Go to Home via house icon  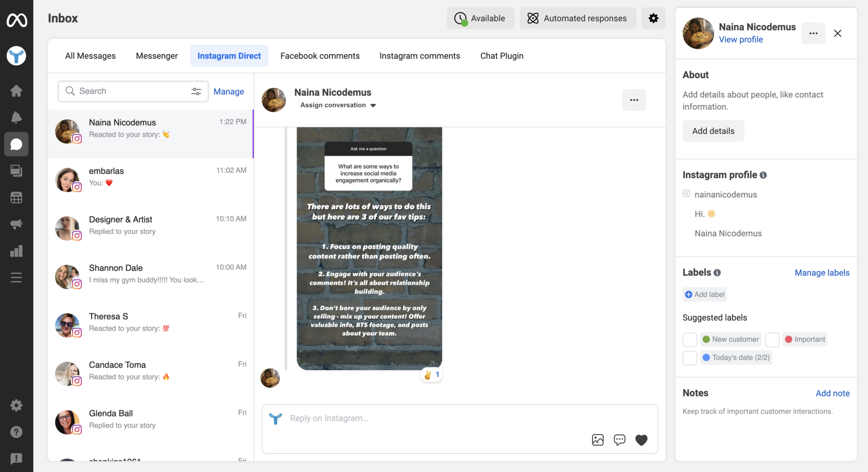click(17, 90)
